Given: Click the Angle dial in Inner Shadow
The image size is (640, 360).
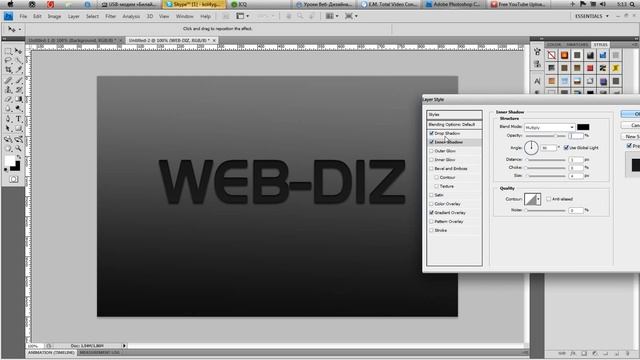Looking at the screenshot, I should (531, 147).
